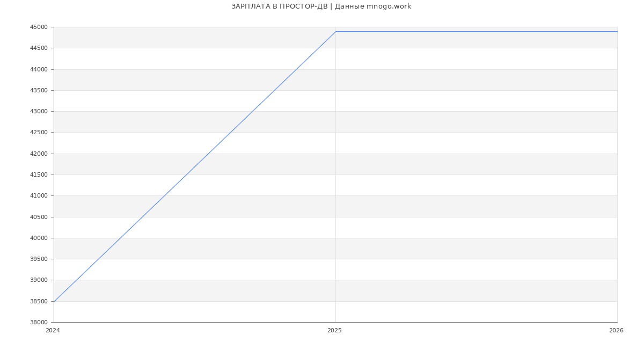The image size is (644, 349).
Task: Click the 45000 y-axis label
Action: click(x=39, y=27)
